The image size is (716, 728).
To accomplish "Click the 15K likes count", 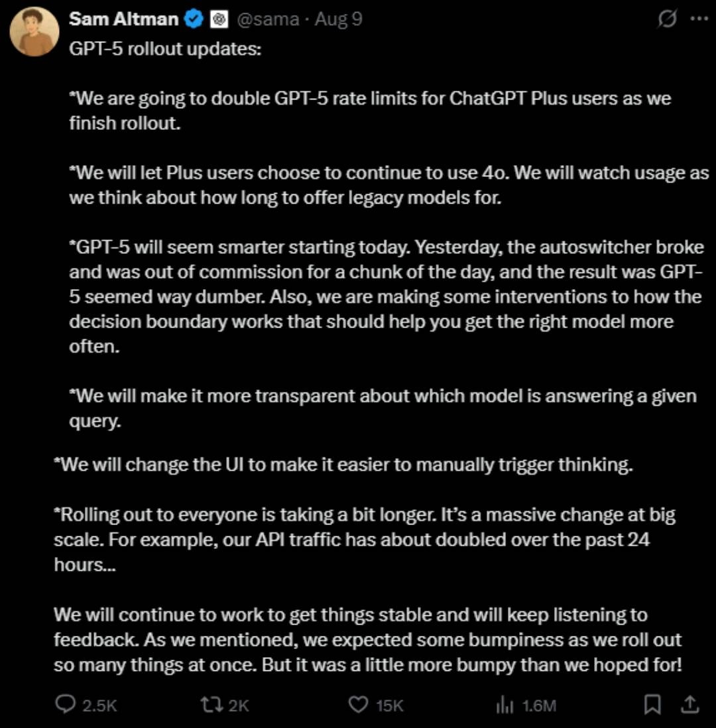I will [x=390, y=705].
